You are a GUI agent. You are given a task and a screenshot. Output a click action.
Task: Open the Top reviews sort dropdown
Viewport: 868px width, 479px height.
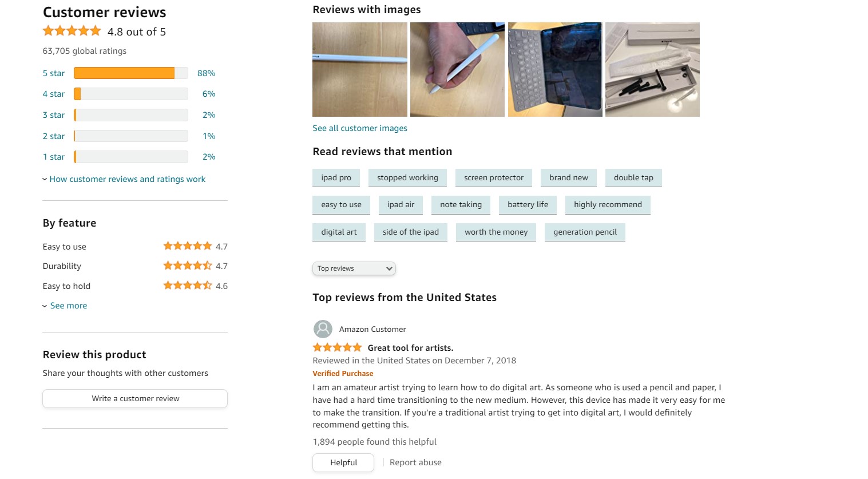pyautogui.click(x=354, y=268)
